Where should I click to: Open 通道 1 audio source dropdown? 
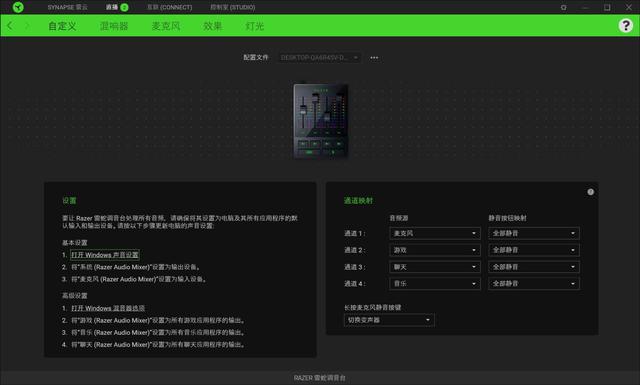435,233
